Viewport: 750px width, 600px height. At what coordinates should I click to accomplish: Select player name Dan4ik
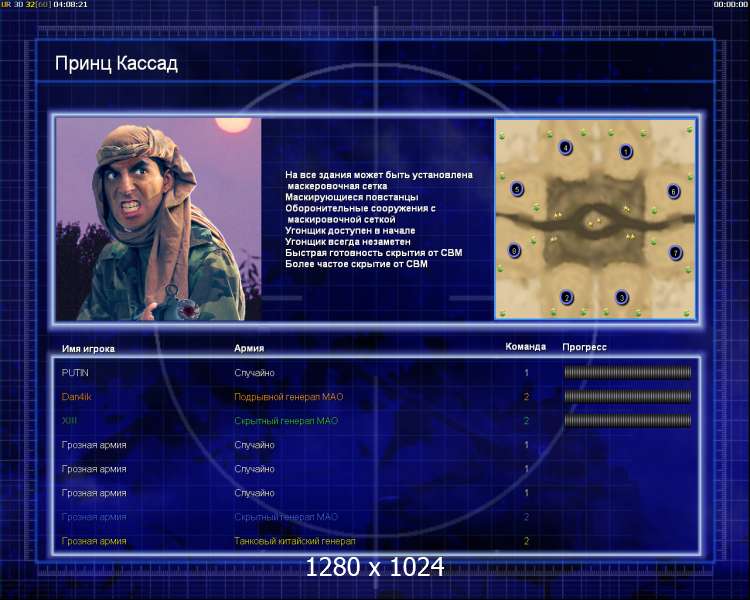[x=77, y=396]
